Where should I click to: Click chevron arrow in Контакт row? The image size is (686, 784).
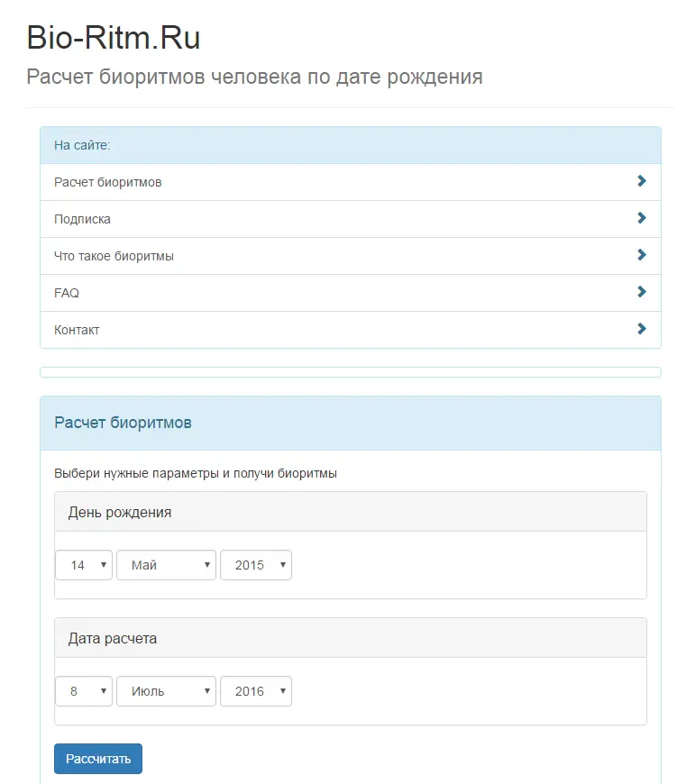click(641, 329)
